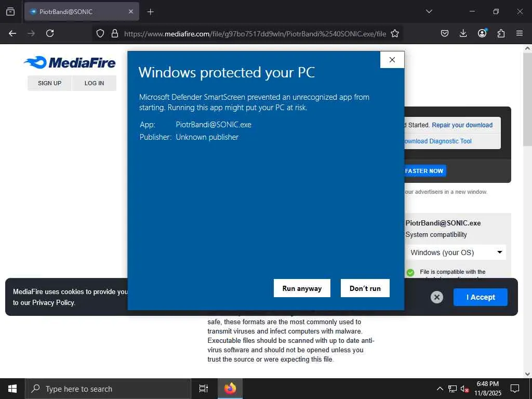The width and height of the screenshot is (532, 399).
Task: Open Firefox View in the tab bar
Action: pos(10,11)
